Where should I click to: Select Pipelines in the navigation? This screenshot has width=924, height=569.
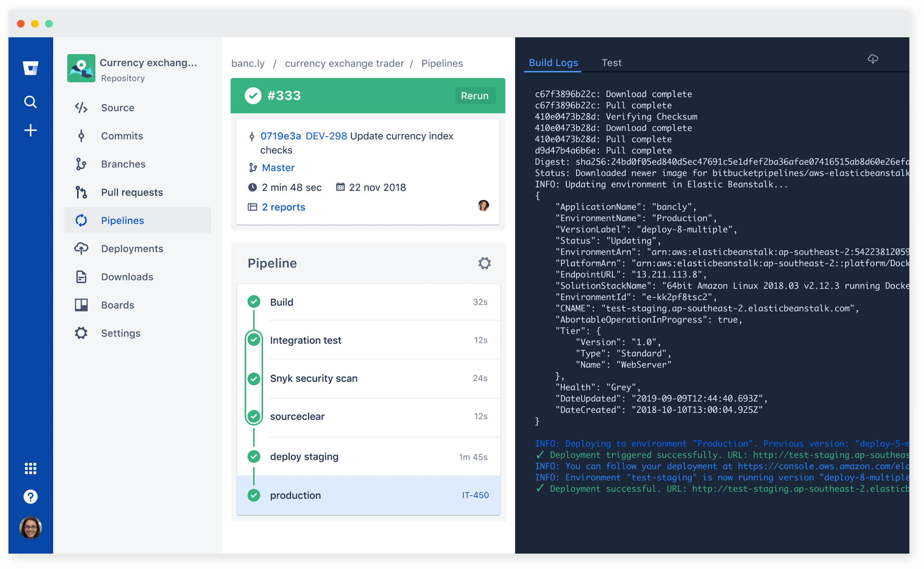[x=138, y=220]
